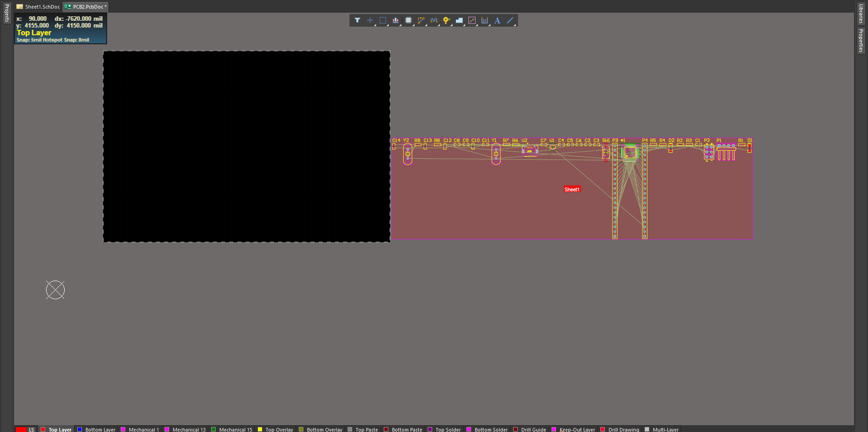Choose the dashed rectangle selection tool
Viewport: 868px width, 432px height.
click(383, 20)
